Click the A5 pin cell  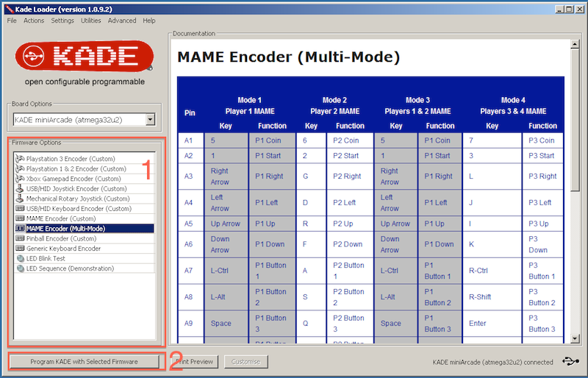pos(191,224)
